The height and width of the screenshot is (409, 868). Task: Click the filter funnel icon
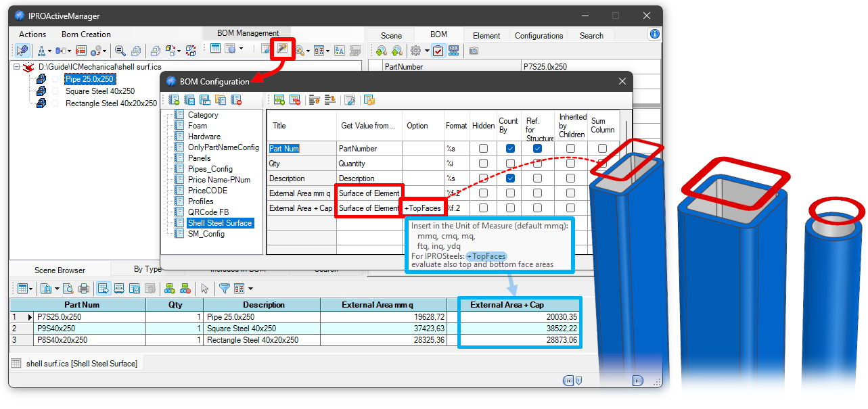(224, 289)
